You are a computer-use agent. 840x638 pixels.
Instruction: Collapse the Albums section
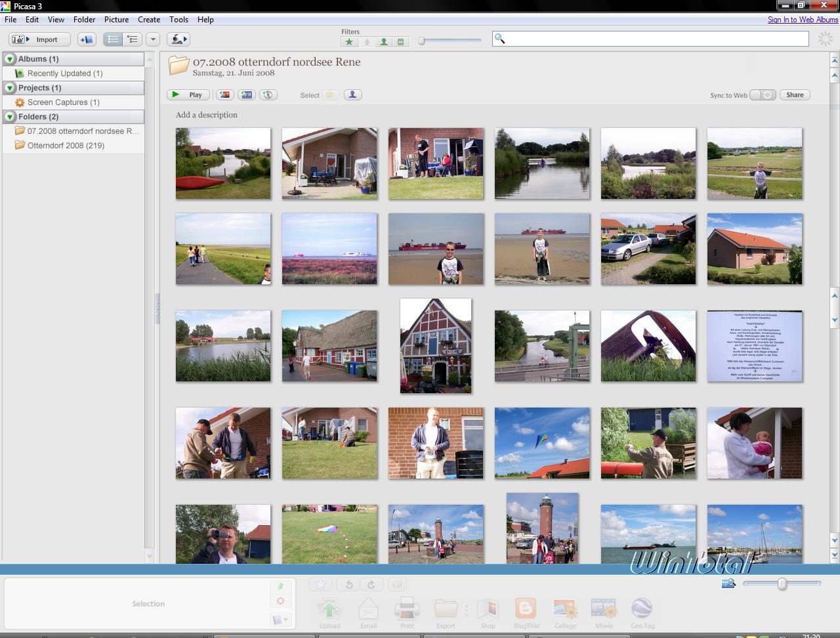[10, 59]
